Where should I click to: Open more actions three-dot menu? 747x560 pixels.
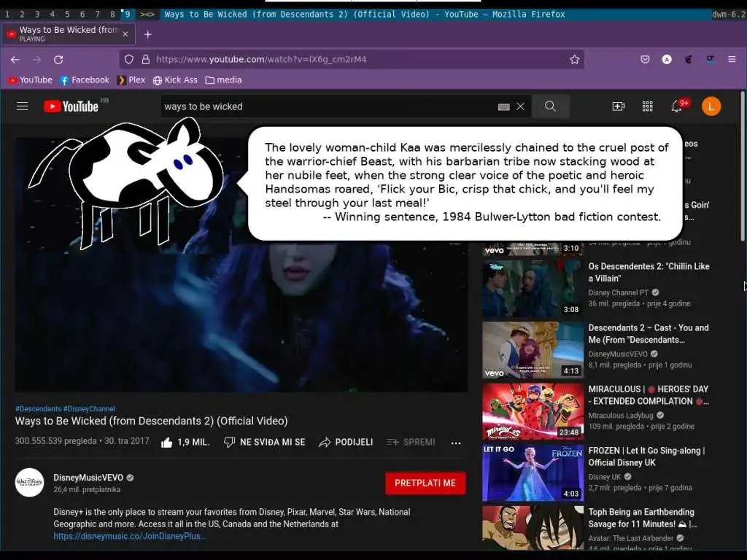pyautogui.click(x=456, y=443)
